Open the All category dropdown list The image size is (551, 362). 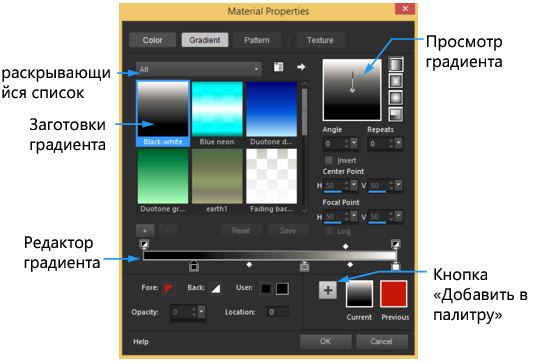click(199, 69)
